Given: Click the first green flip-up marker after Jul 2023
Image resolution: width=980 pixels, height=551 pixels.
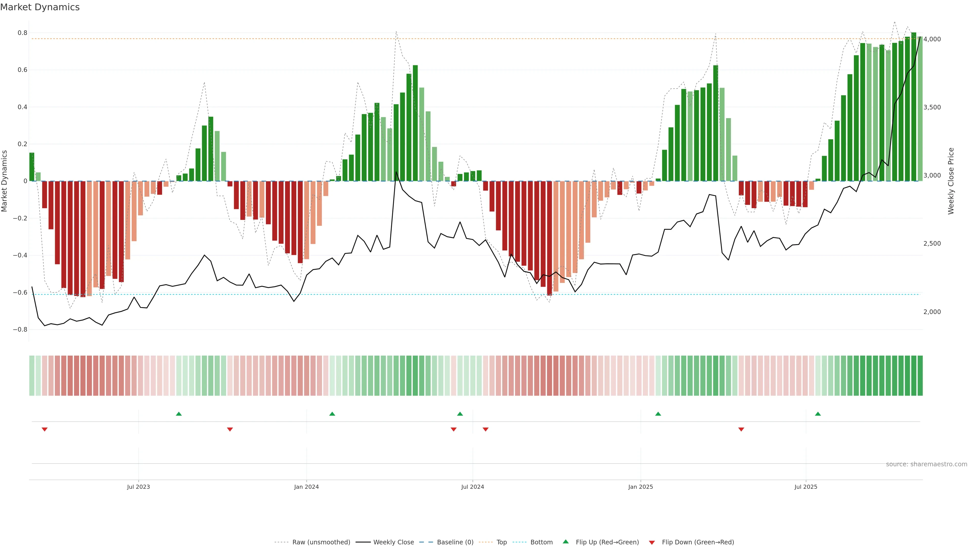Looking at the screenshot, I should 179,414.
